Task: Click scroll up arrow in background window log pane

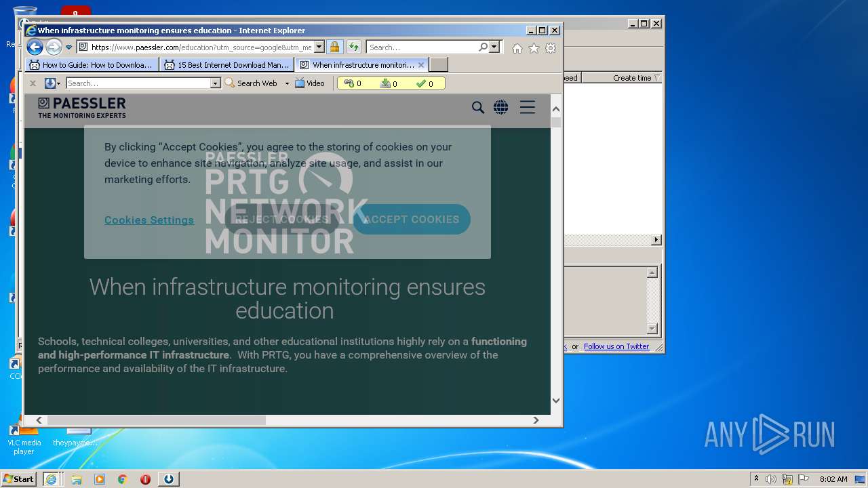Action: [652, 272]
